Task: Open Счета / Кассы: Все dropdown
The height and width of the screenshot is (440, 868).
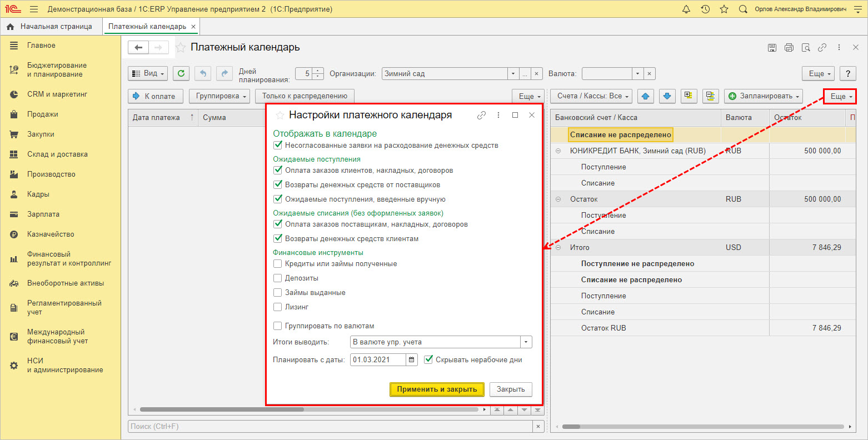Action: [x=591, y=96]
